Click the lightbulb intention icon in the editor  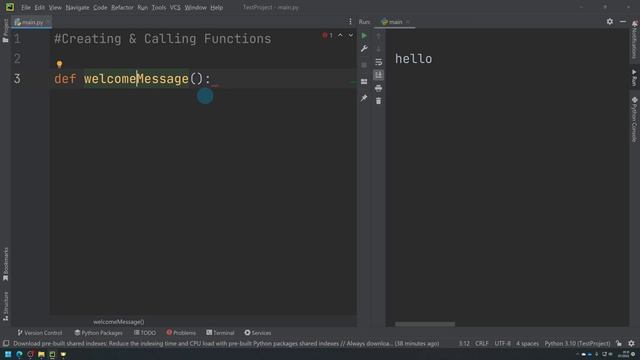(x=60, y=64)
